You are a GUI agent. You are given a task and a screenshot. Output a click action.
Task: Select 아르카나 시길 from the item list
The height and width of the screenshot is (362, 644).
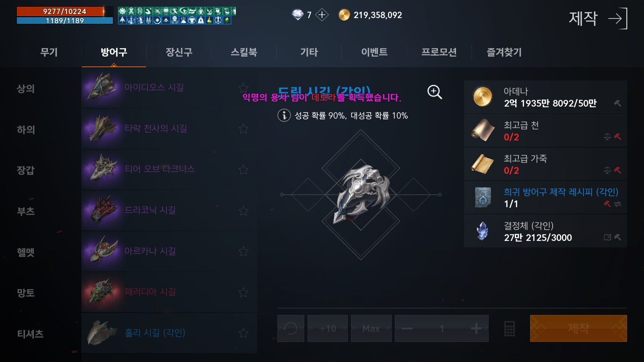tap(169, 251)
